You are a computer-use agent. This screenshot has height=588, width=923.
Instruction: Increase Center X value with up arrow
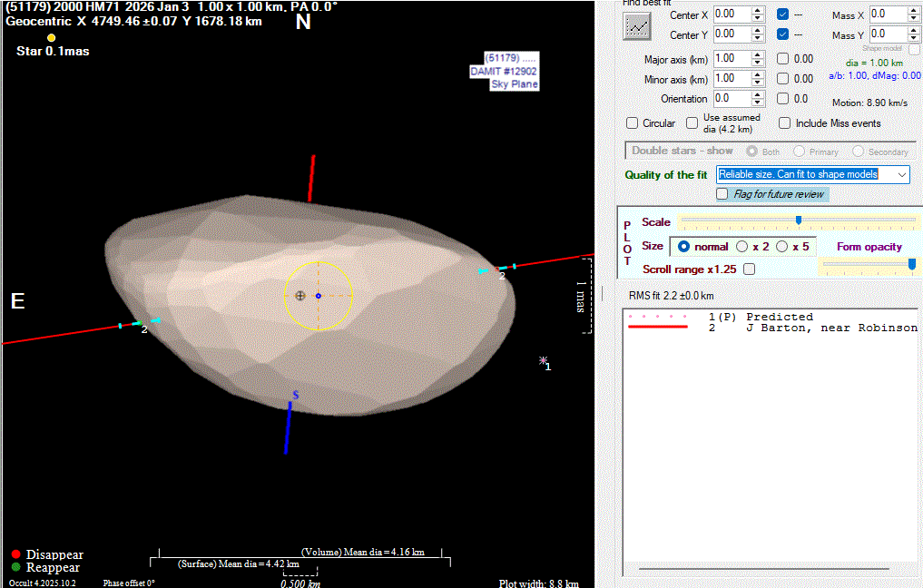757,11
